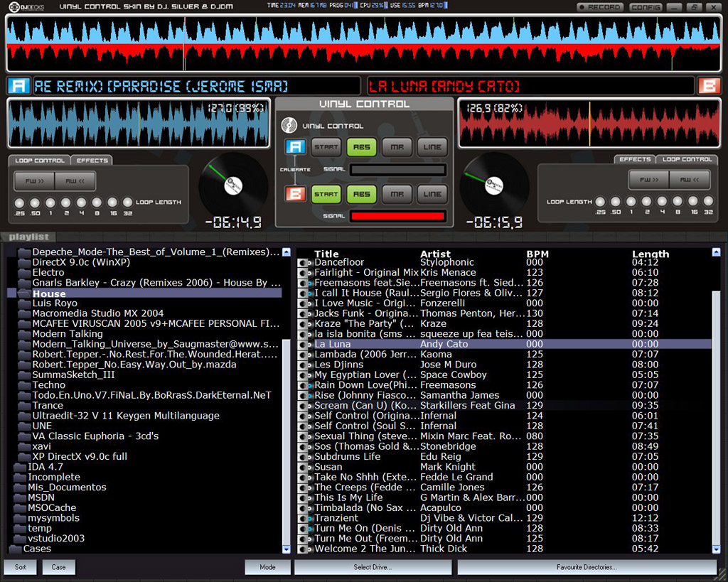This screenshot has width=728, height=582.
Task: Toggle deck B LINE button
Action: (432, 195)
